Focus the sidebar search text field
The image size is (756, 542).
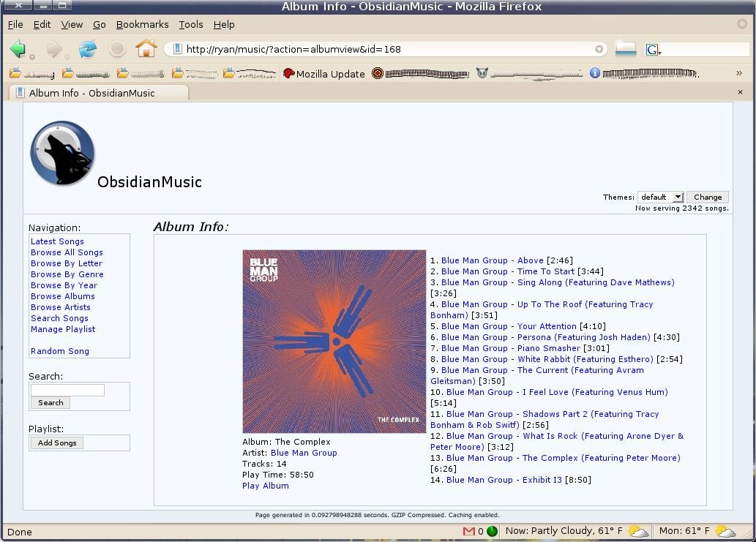pyautogui.click(x=67, y=391)
